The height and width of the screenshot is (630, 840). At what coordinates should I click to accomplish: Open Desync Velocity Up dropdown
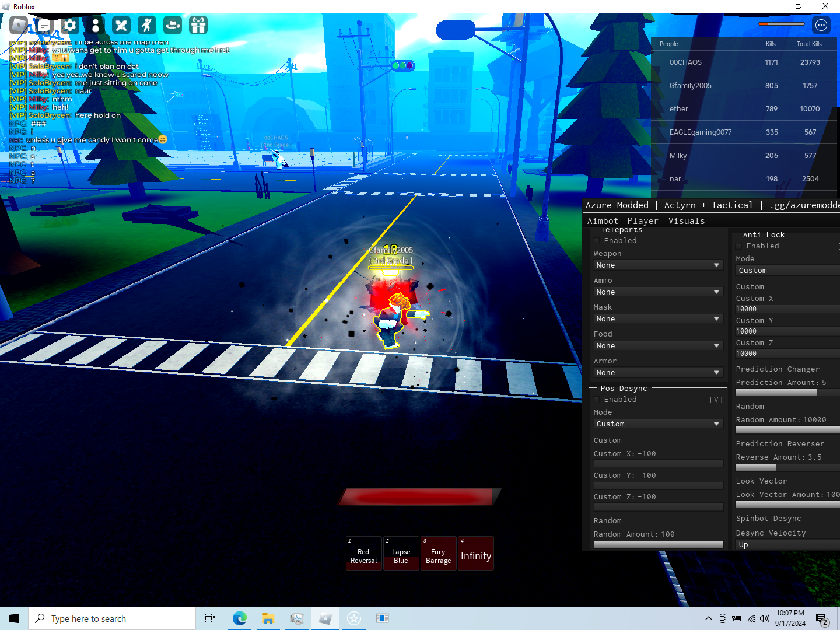pyautogui.click(x=787, y=545)
